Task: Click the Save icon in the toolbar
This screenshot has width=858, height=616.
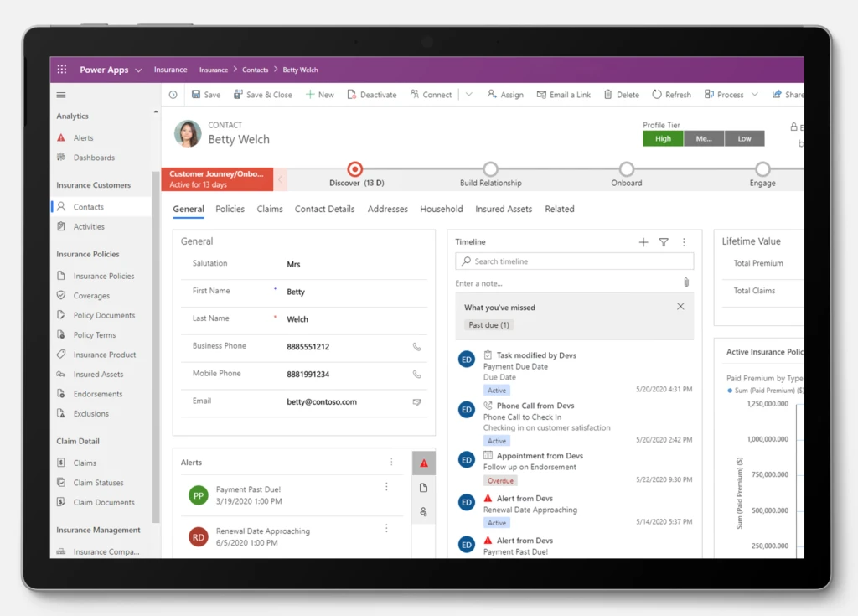Action: 194,94
